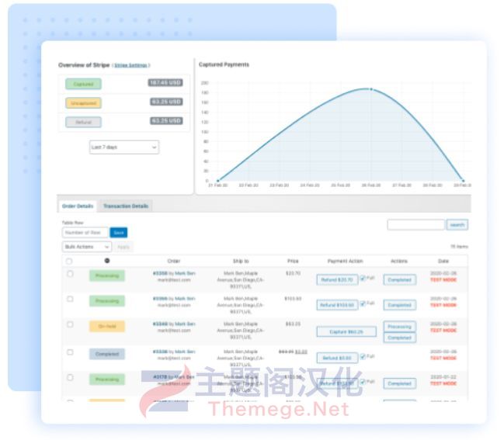Focus the Number of Rows field
The width and height of the screenshot is (504, 440).
tap(85, 232)
